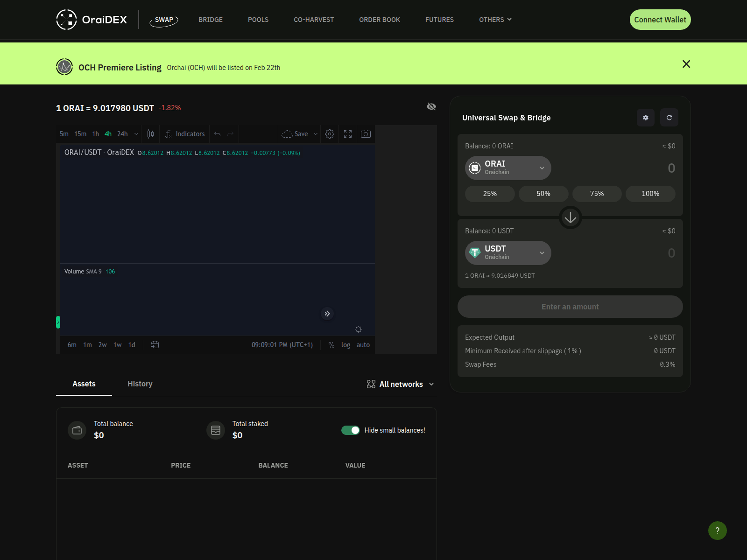Close the OCH Premiere Listing banner
This screenshot has height=560, width=747.
(x=686, y=64)
